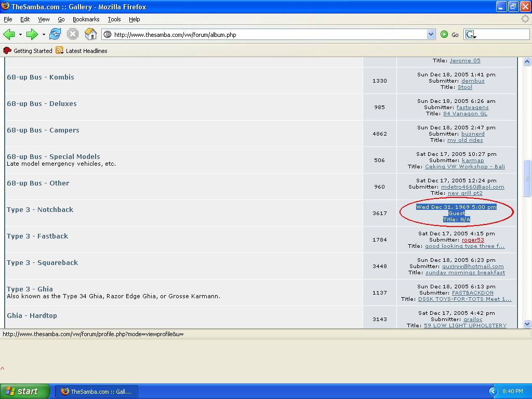Open the photo titled Stool
This screenshot has height=399, width=532.
coord(465,87)
